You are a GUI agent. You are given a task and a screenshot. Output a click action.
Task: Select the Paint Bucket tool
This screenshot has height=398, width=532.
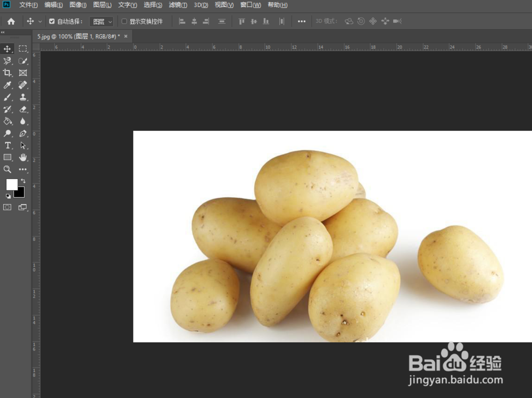coord(7,121)
